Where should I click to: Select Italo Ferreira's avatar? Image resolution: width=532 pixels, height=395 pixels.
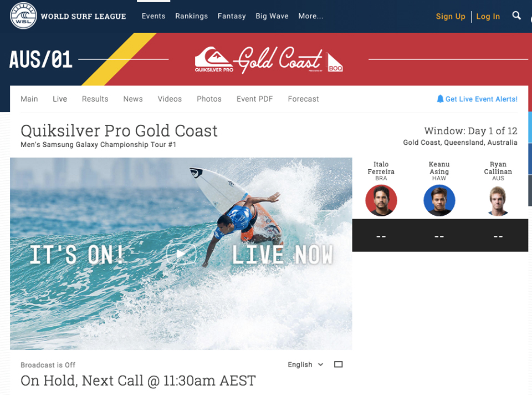[381, 200]
